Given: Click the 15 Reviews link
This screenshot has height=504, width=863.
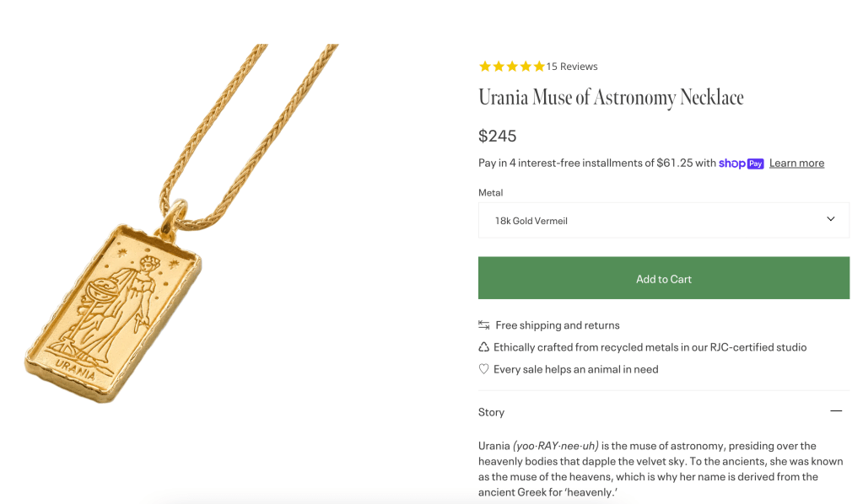Looking at the screenshot, I should 570,66.
